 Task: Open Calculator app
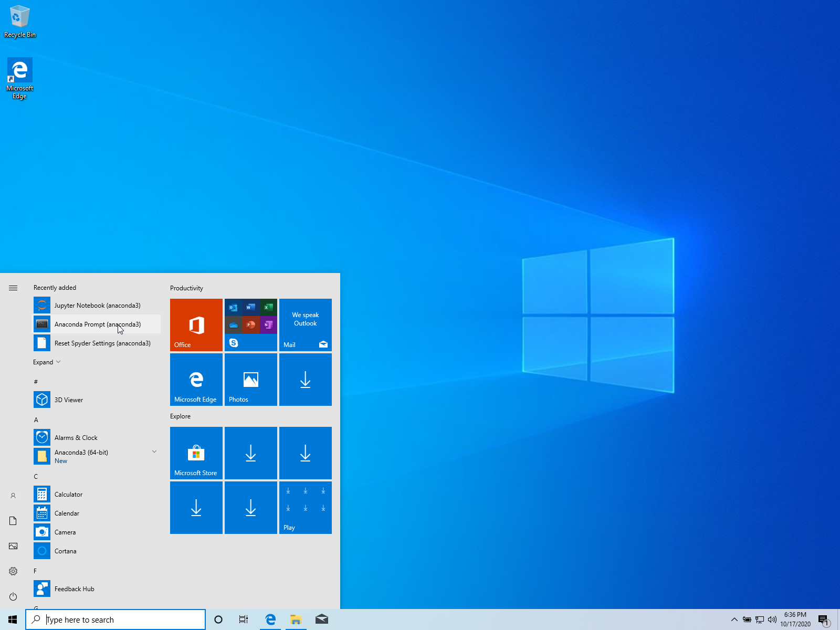tap(97, 495)
